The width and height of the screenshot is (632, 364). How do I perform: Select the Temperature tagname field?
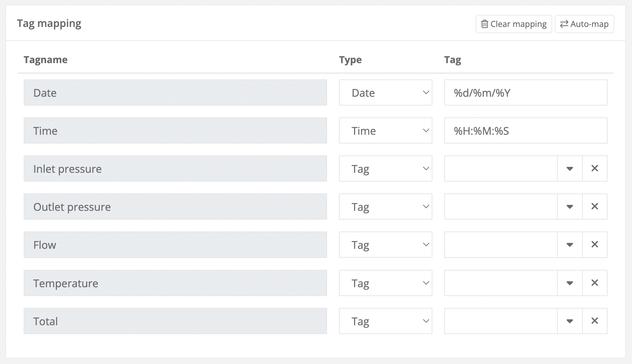pyautogui.click(x=175, y=283)
